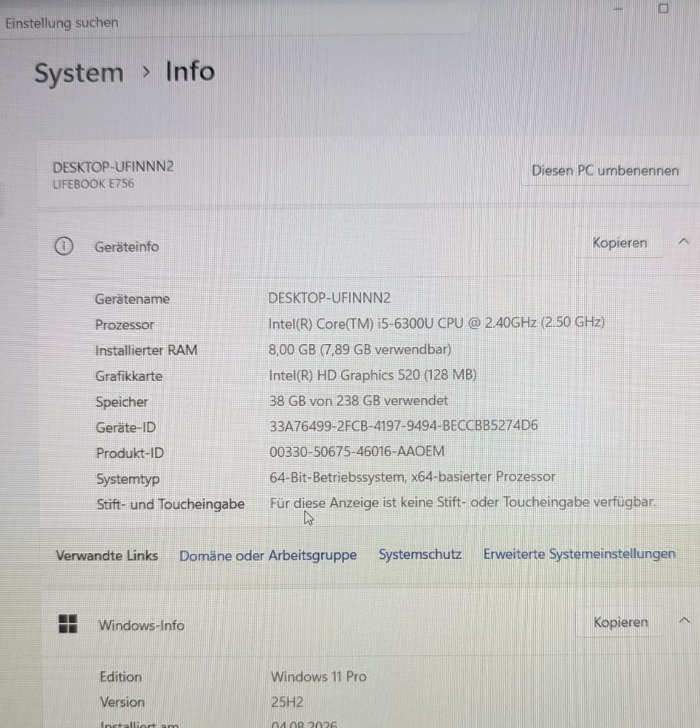Copy the Geräteinfo details with Kopieren
The height and width of the screenshot is (728, 700).
(x=620, y=243)
